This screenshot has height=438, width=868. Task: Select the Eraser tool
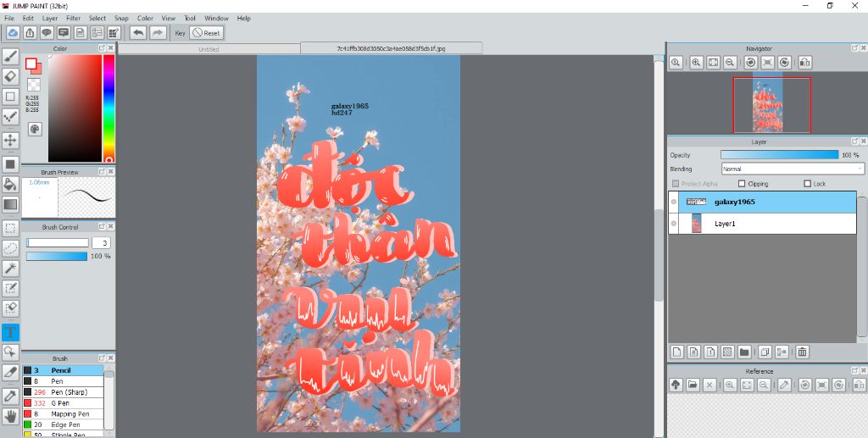click(10, 75)
